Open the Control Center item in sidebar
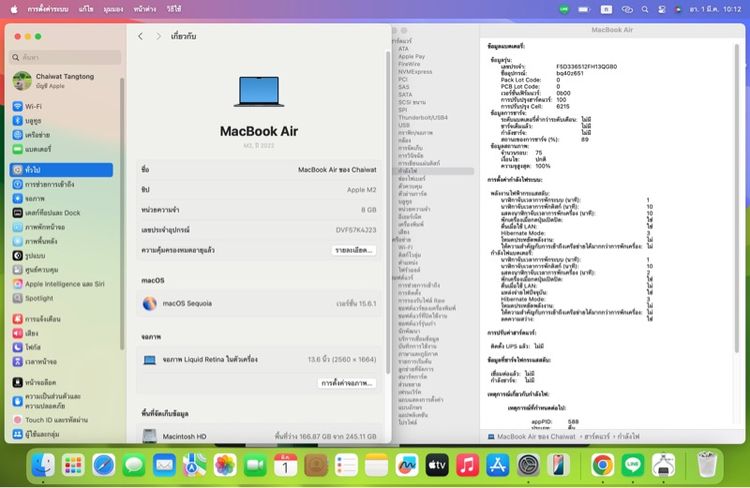The image size is (750, 488). click(x=36, y=269)
